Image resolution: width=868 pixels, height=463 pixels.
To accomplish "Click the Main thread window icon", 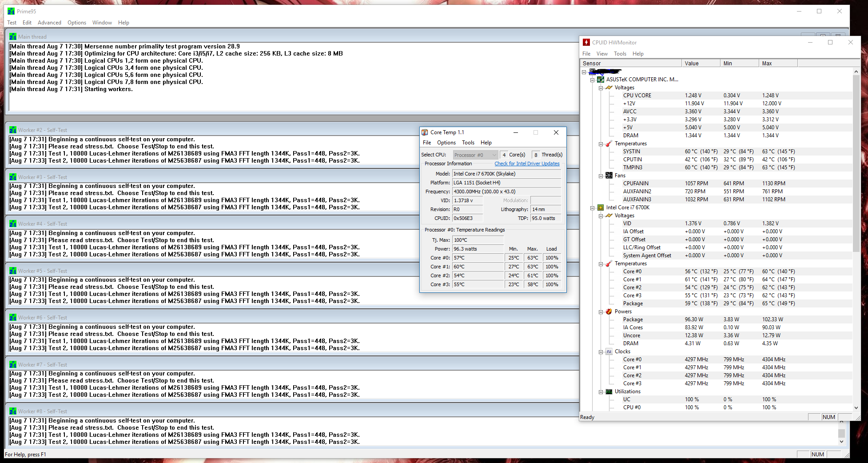I will click(13, 36).
